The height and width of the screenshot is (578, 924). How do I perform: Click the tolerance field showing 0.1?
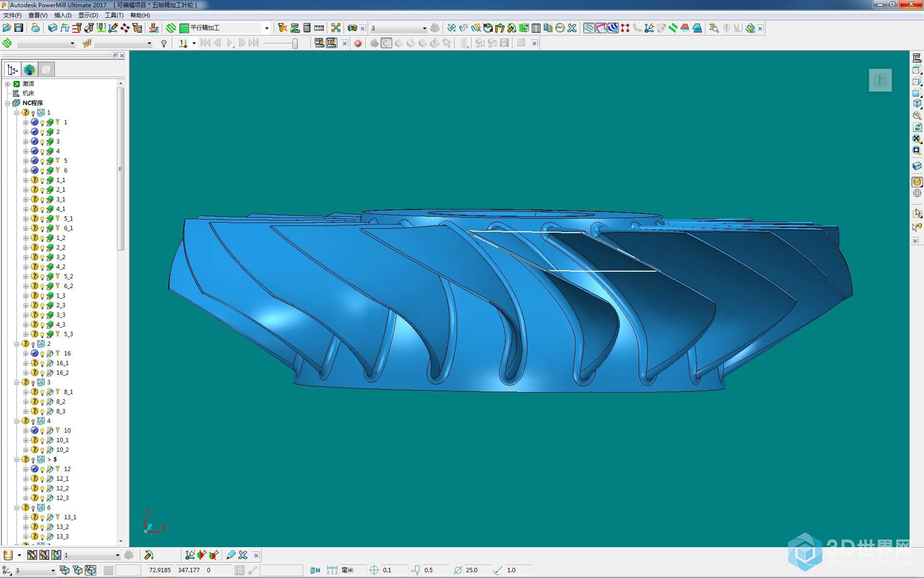[x=394, y=570]
